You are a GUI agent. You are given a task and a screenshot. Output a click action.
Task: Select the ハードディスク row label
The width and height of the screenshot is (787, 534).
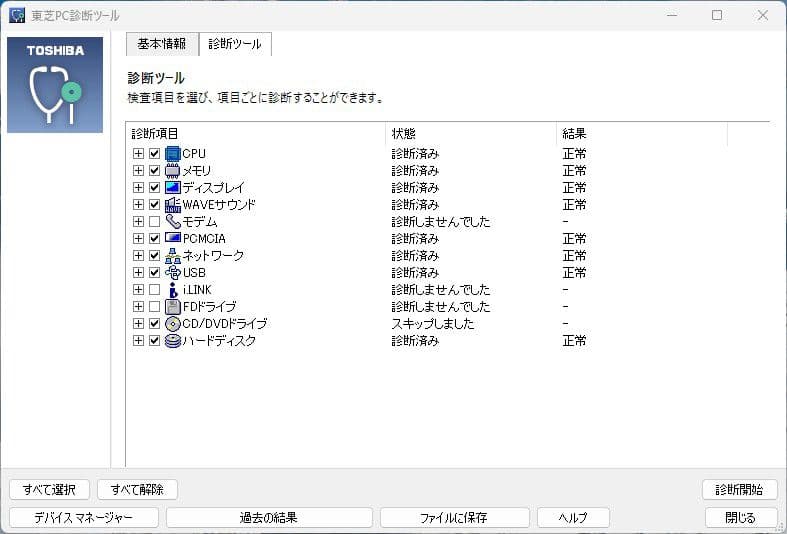(219, 341)
